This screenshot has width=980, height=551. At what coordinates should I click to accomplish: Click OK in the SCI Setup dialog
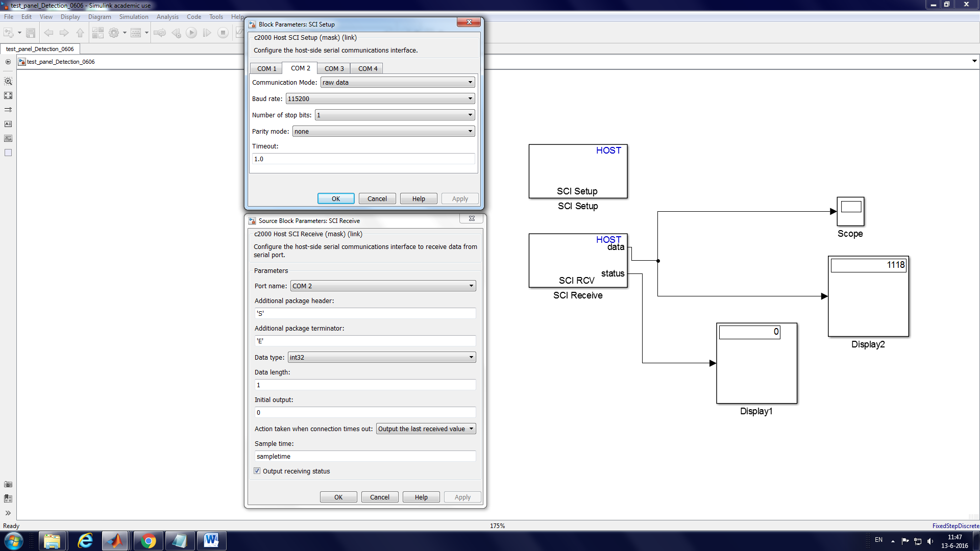tap(336, 199)
